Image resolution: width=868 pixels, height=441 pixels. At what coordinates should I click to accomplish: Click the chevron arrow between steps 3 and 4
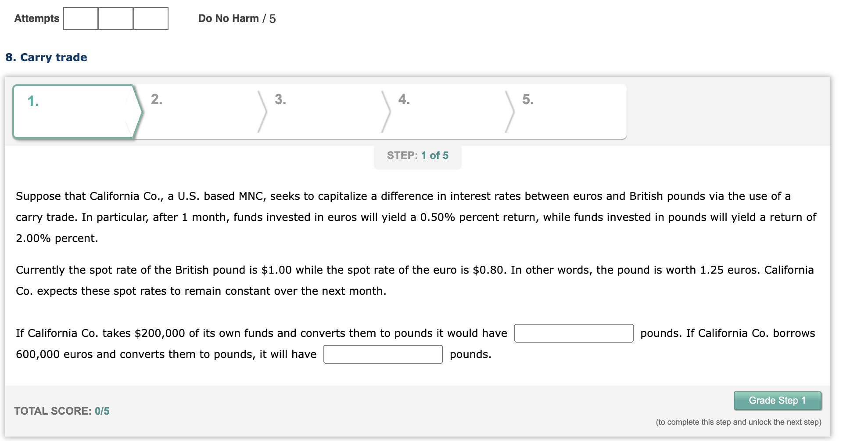click(x=386, y=112)
